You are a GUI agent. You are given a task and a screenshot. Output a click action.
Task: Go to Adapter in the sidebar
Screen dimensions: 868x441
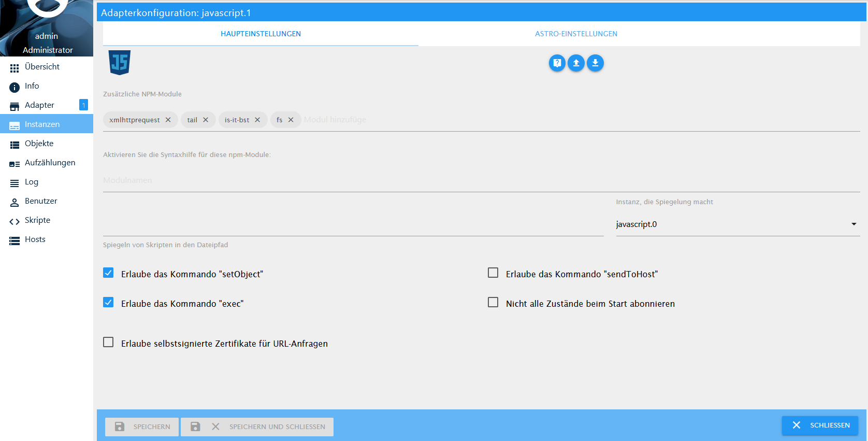coord(47,105)
